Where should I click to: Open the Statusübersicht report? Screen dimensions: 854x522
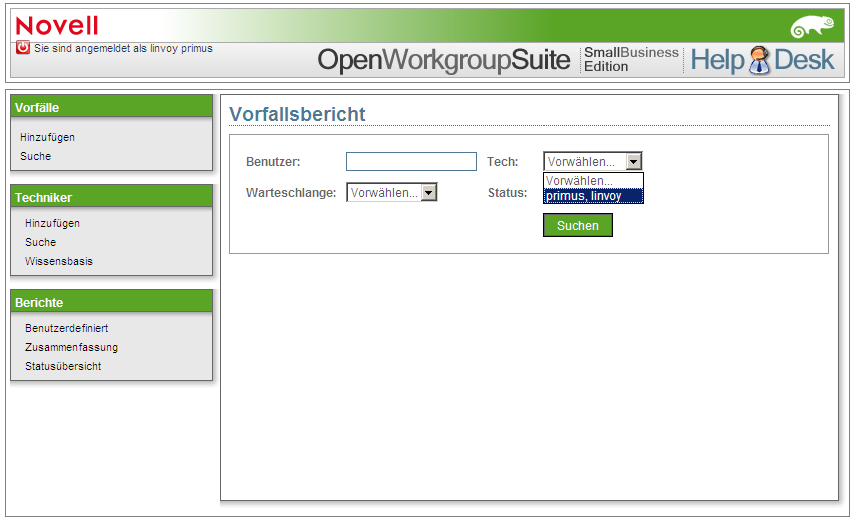63,367
